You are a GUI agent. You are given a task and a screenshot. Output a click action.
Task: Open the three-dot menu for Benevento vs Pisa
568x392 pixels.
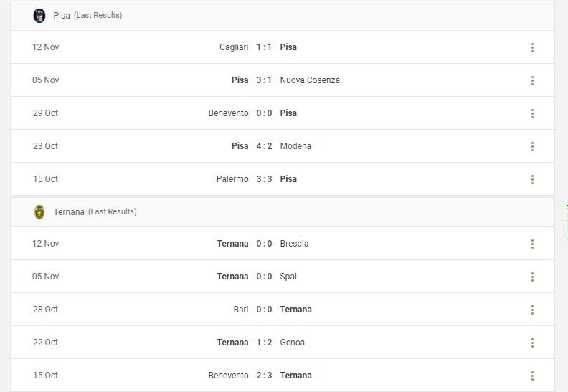532,113
